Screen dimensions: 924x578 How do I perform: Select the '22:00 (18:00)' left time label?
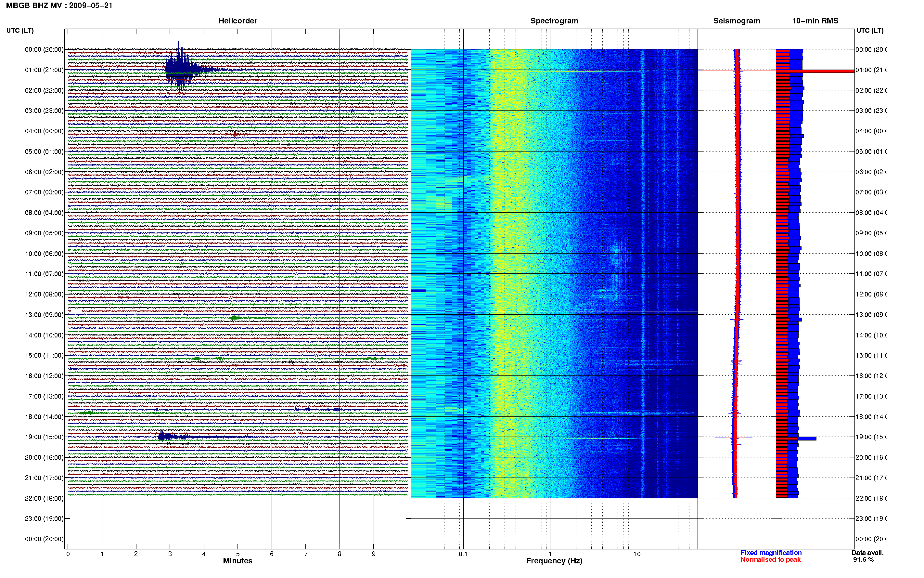(x=44, y=498)
